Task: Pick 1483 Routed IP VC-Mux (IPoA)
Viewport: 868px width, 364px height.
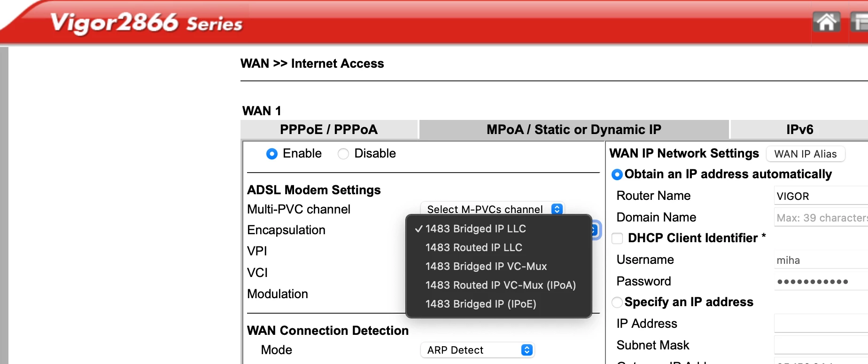Action: (500, 285)
